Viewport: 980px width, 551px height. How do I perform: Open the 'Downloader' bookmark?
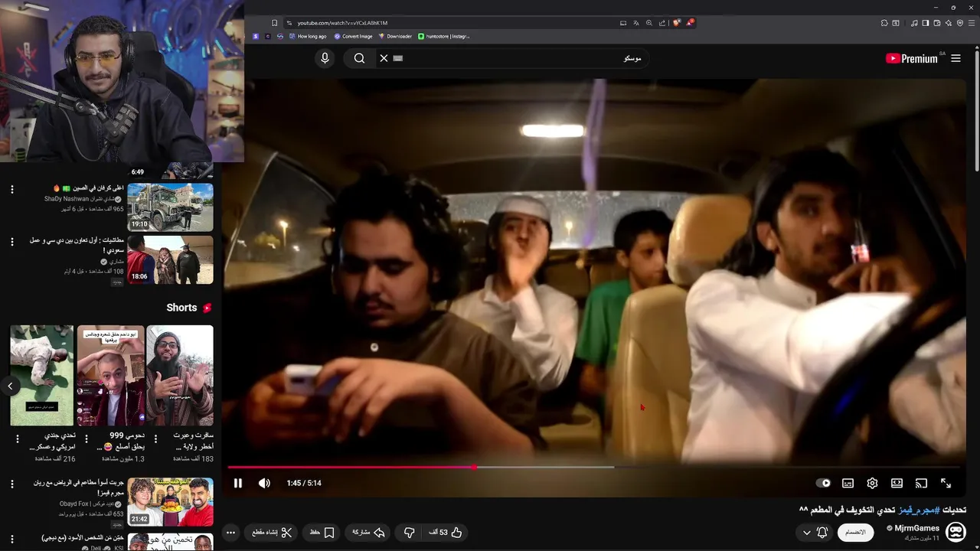pos(395,36)
